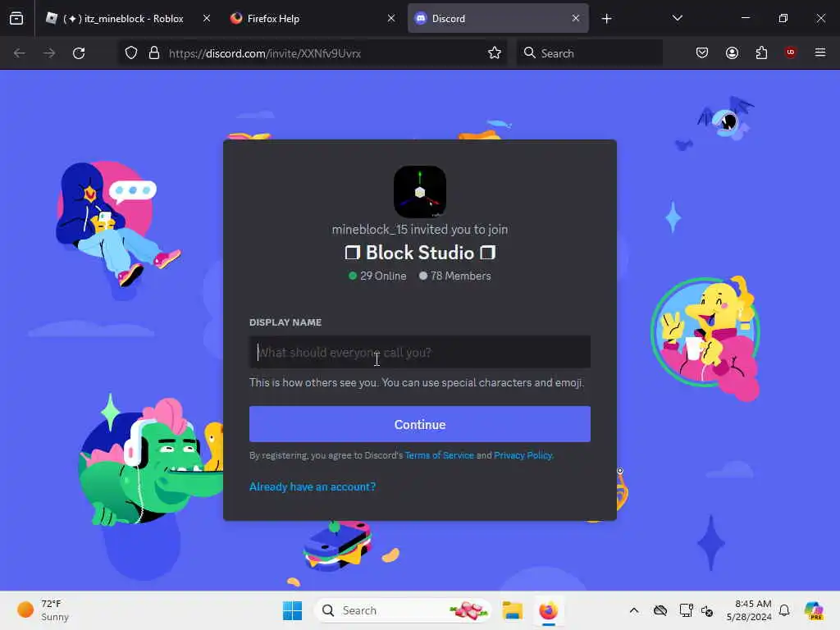Close the Roblox tab
The height and width of the screenshot is (630, 840).
pyautogui.click(x=206, y=18)
